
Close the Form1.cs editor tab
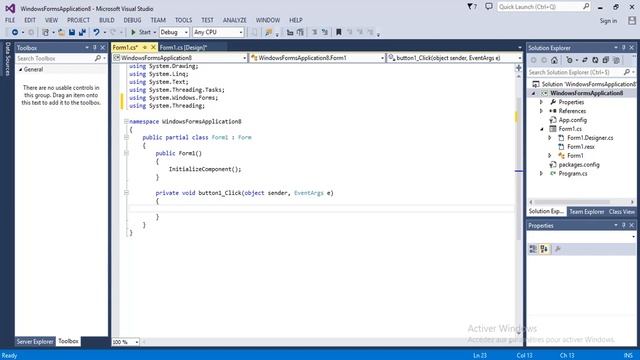pos(153,48)
